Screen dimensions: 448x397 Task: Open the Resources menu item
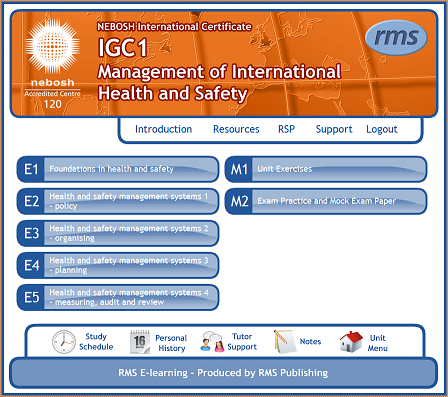[236, 129]
